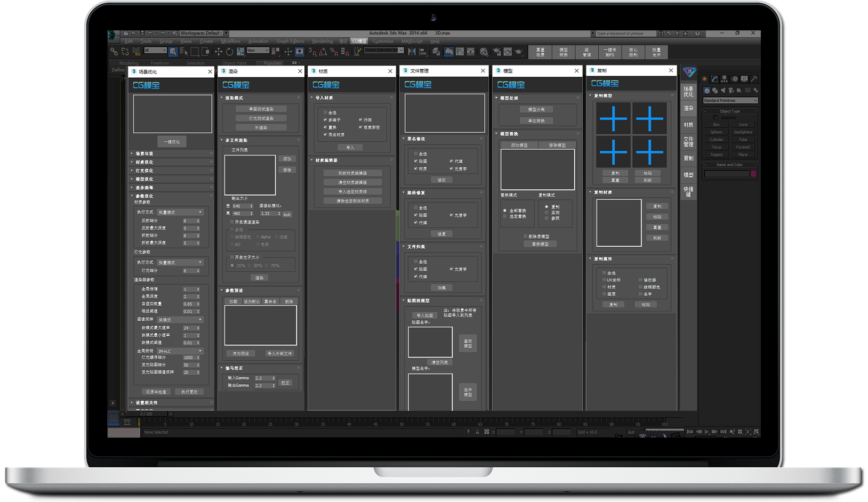The image size is (868, 502).
Task: Open the Create Selection Set dropdown
Action: pos(383,50)
